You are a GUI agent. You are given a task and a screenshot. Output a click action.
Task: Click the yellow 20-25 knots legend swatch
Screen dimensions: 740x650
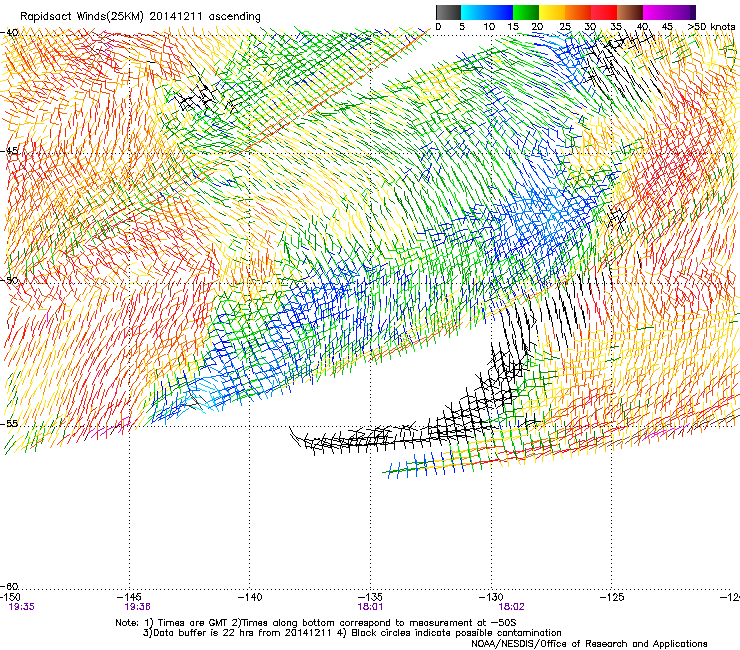click(x=552, y=12)
